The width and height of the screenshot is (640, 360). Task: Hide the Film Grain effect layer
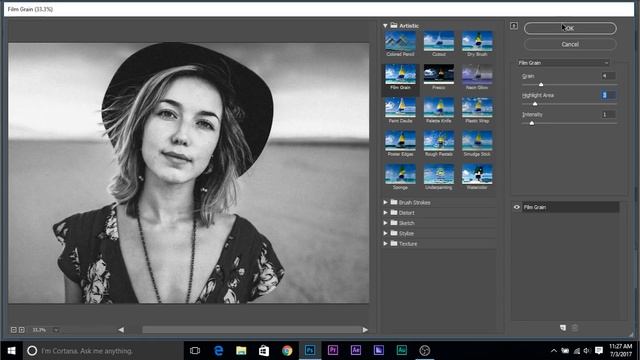click(517, 207)
